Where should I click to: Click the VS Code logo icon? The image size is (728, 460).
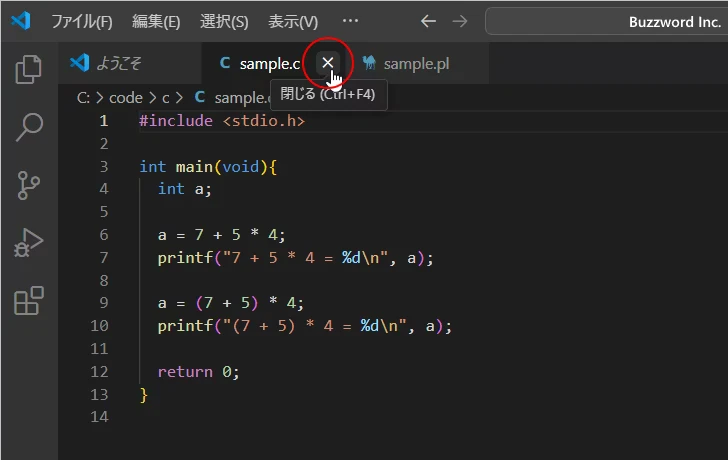coord(21,21)
